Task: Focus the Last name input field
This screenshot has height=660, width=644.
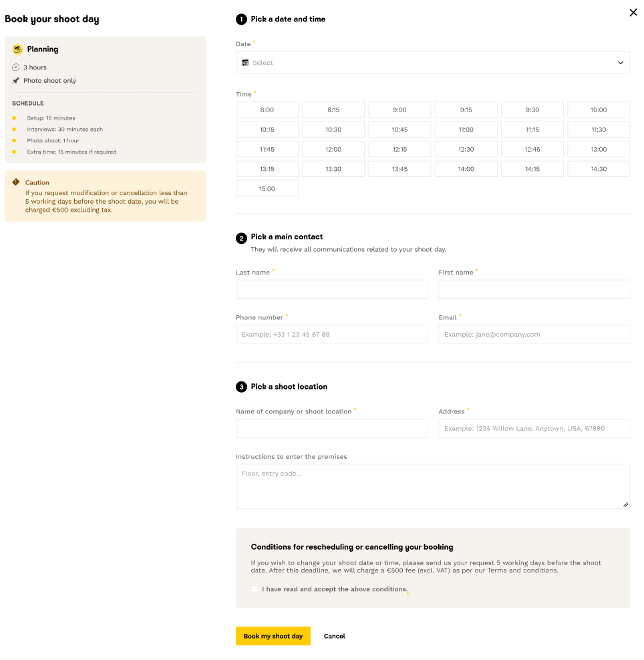Action: 331,289
